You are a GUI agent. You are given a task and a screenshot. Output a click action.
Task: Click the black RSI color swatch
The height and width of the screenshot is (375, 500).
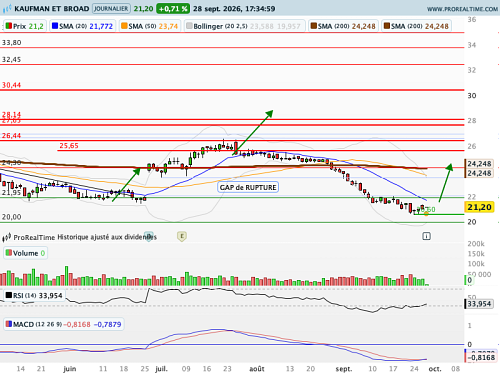(x=9, y=295)
